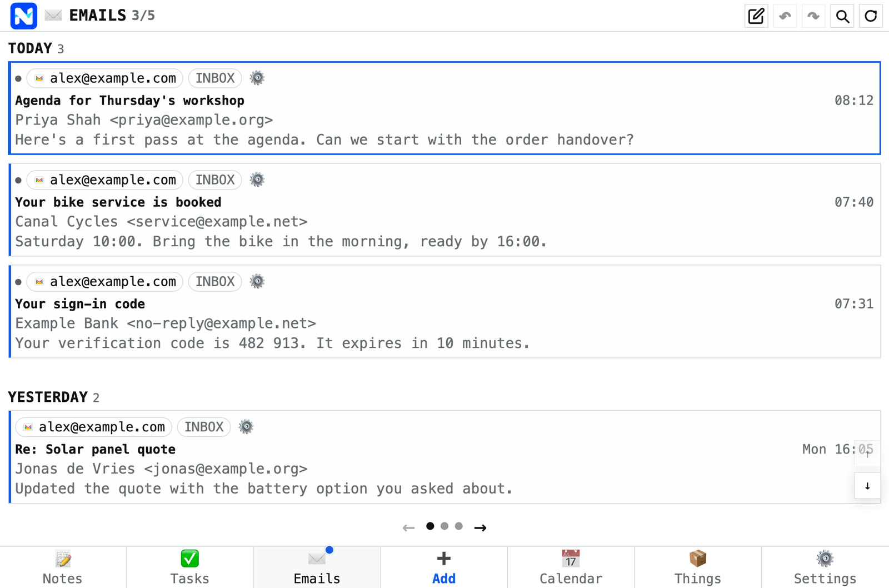Click INBOX tag on Agenda workshop email
The height and width of the screenshot is (588, 889).
[x=215, y=78]
